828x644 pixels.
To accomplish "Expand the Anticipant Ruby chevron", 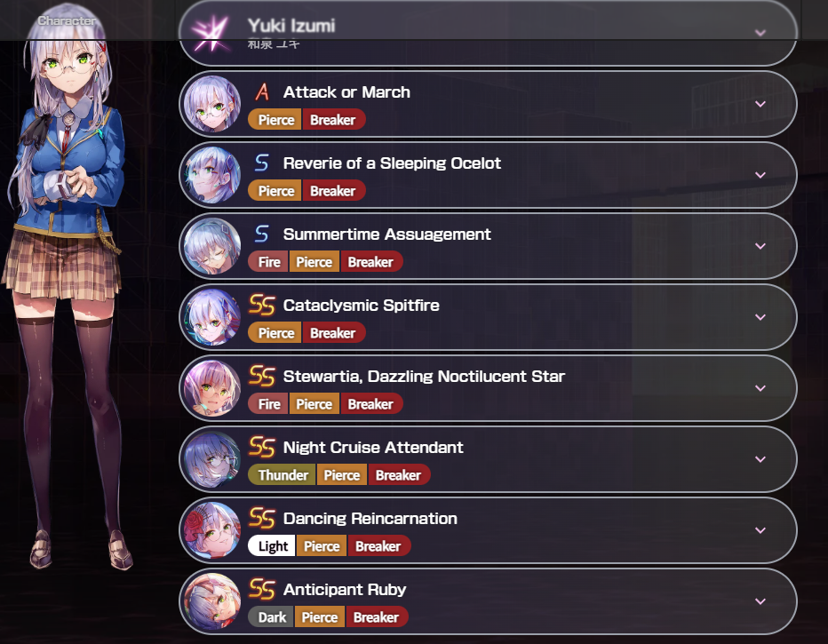I will coord(760,601).
